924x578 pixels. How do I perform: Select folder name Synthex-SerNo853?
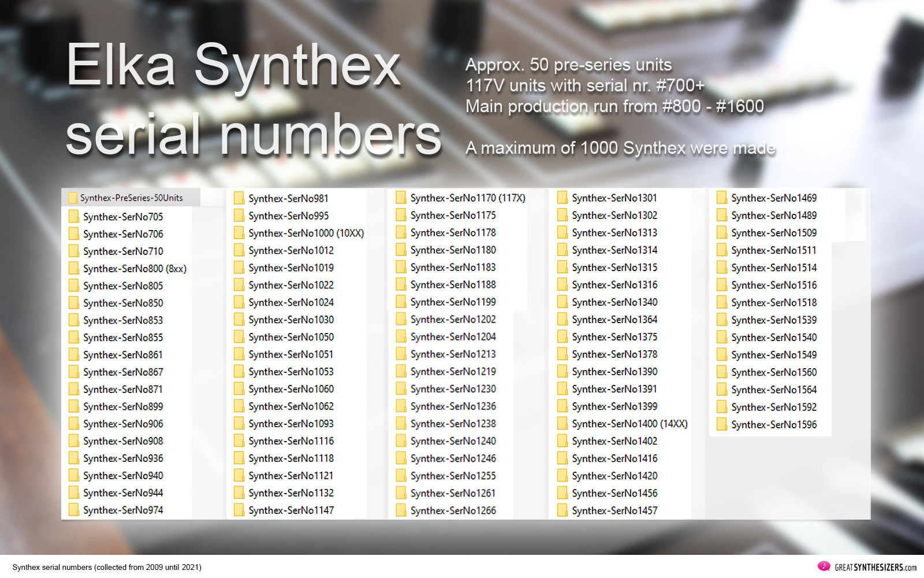[123, 320]
